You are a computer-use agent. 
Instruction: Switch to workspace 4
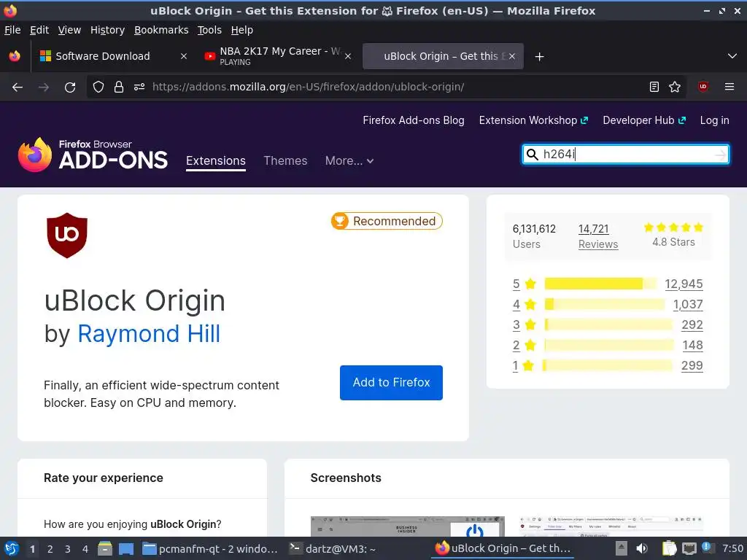click(x=85, y=549)
